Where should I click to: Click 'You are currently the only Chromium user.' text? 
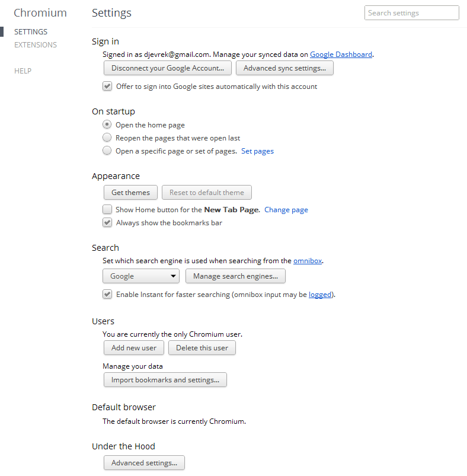coord(172,334)
